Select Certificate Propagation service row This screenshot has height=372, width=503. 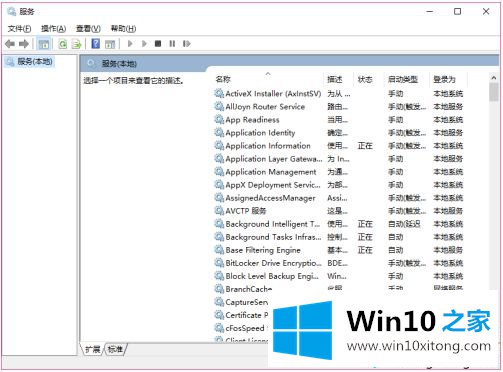(x=241, y=315)
